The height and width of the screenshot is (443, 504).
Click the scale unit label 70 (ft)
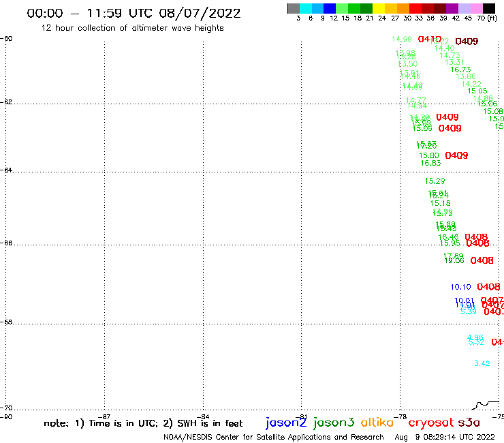click(x=487, y=18)
